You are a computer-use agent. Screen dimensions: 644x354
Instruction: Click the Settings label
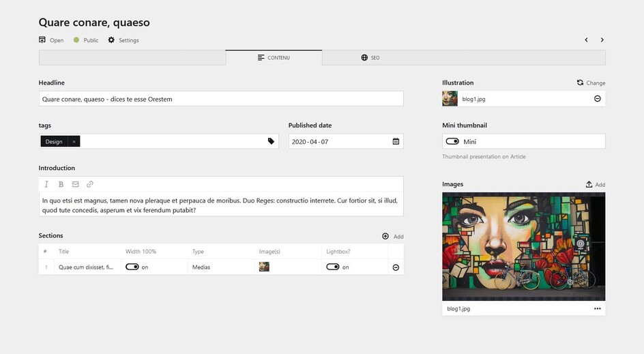pos(129,40)
